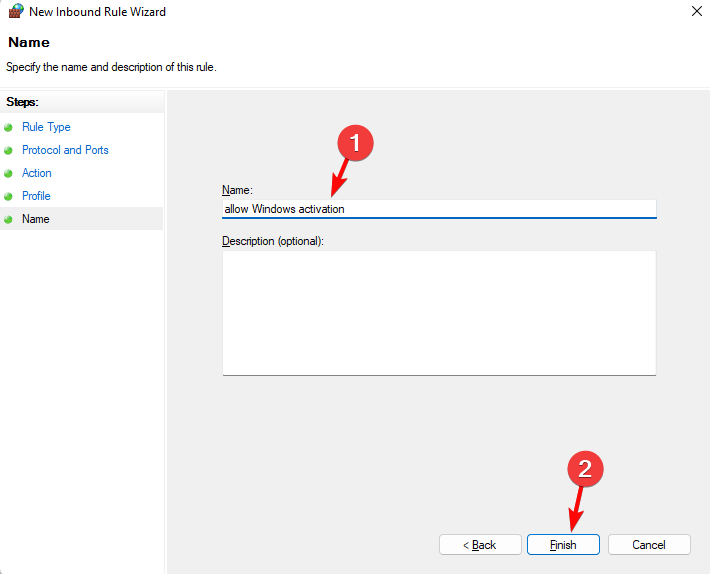Select the Name step in sidebar
The height and width of the screenshot is (574, 710).
coord(36,219)
